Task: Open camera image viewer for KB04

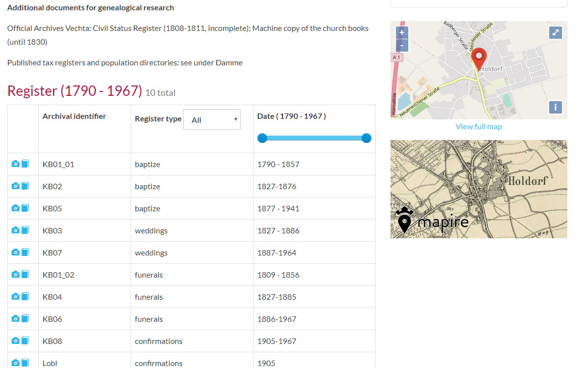Action: (15, 297)
